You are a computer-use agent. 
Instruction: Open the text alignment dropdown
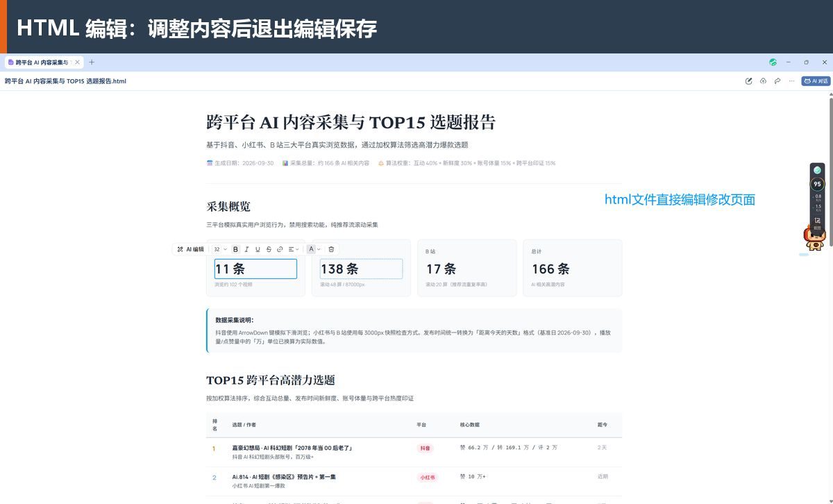[x=294, y=249]
